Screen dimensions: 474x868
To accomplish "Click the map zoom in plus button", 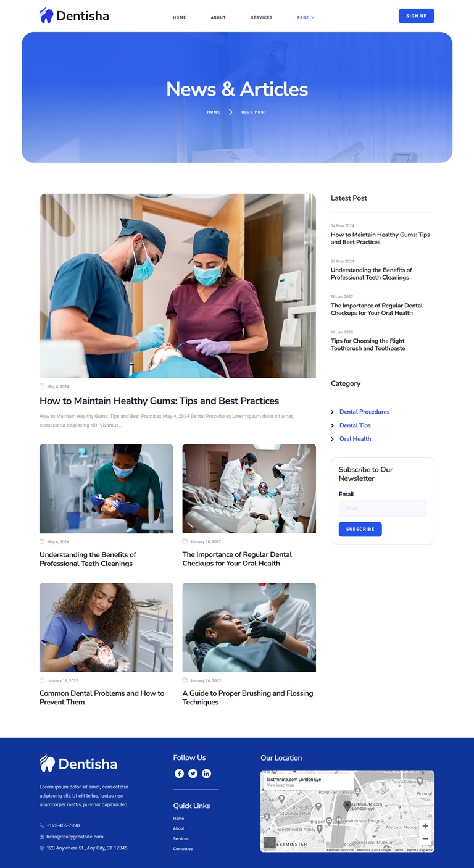I will point(425,826).
